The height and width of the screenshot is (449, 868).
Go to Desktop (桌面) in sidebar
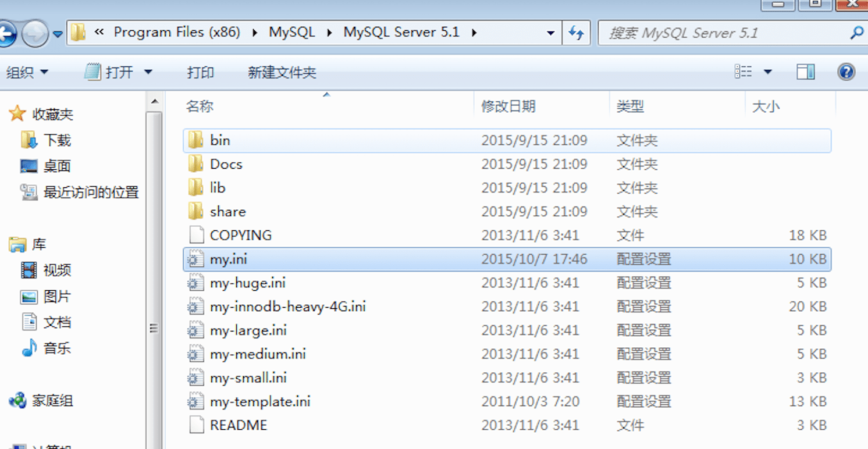[x=45, y=166]
